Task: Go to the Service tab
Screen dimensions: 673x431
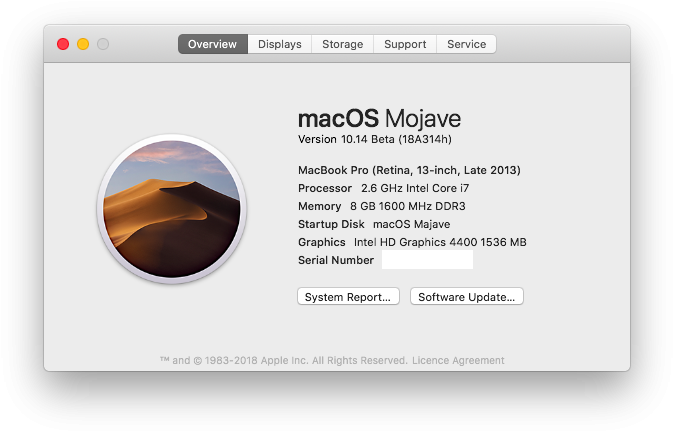Action: pyautogui.click(x=467, y=44)
